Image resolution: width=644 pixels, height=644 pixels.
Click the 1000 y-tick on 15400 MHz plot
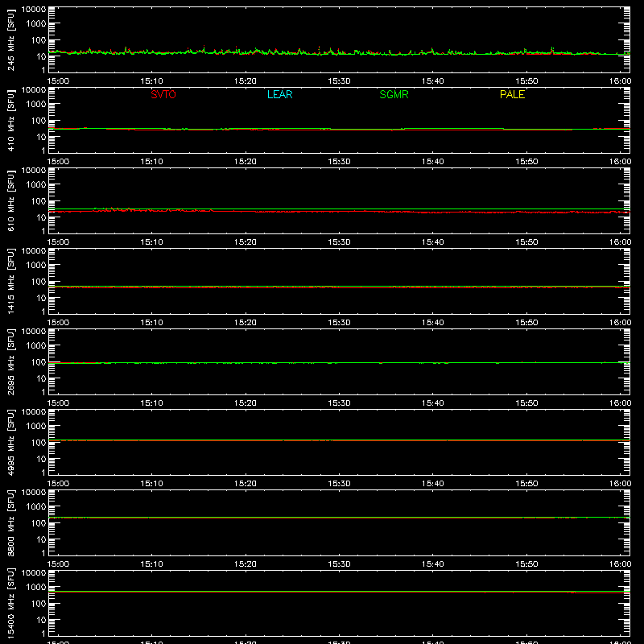pos(36,588)
